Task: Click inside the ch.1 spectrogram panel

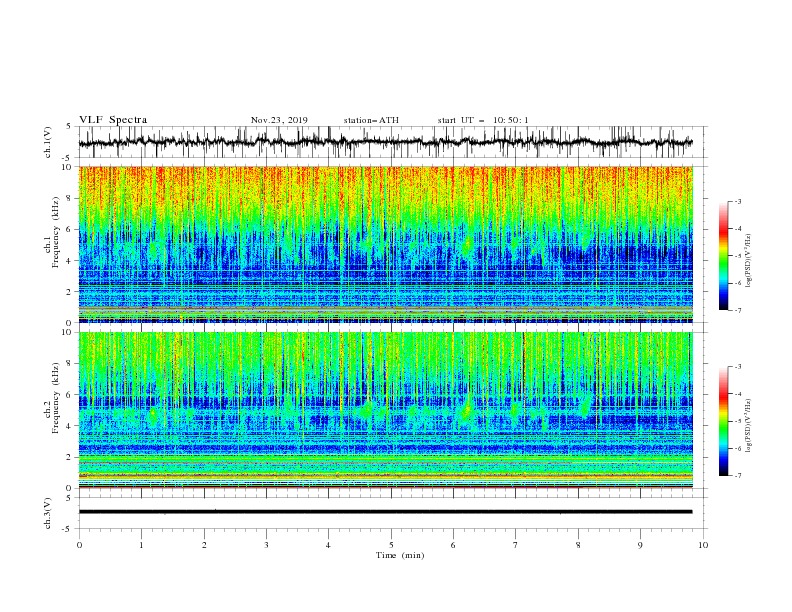Action: 385,244
